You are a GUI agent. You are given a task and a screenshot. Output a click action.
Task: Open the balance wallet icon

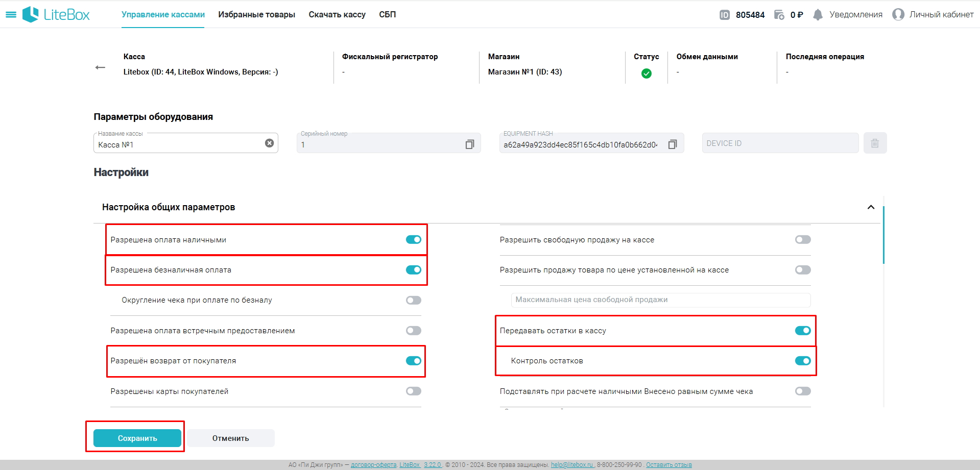click(x=779, y=15)
